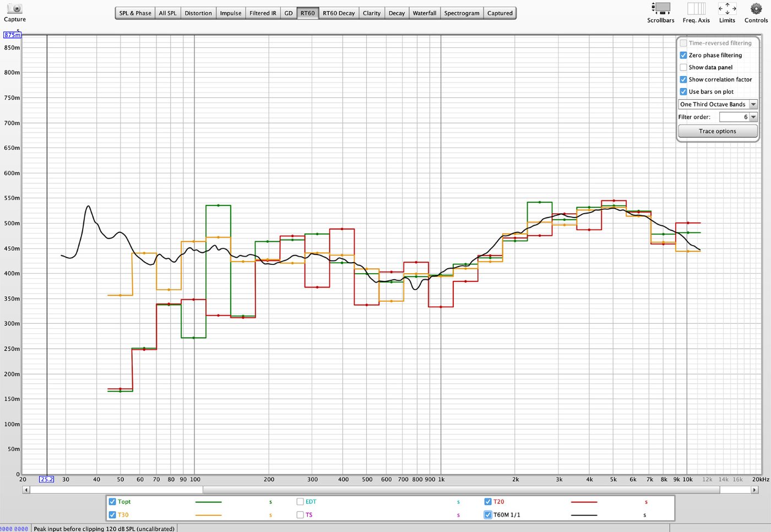The width and height of the screenshot is (771, 532).
Task: Click the 25.2 frequency axis start field
Action: pyautogui.click(x=47, y=479)
